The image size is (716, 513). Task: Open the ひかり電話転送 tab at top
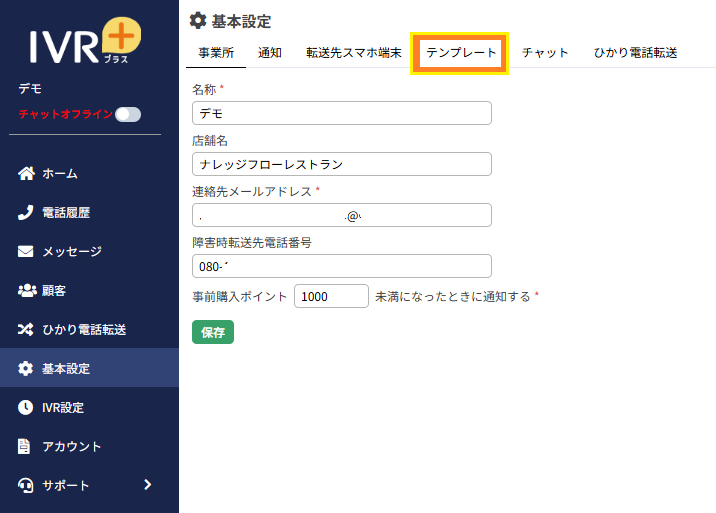click(635, 53)
